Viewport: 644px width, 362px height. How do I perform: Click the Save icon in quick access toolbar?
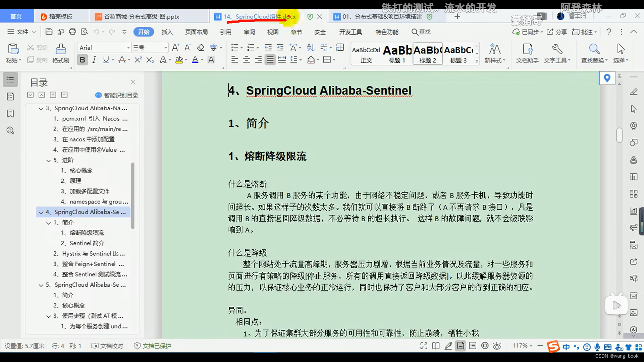point(49,32)
